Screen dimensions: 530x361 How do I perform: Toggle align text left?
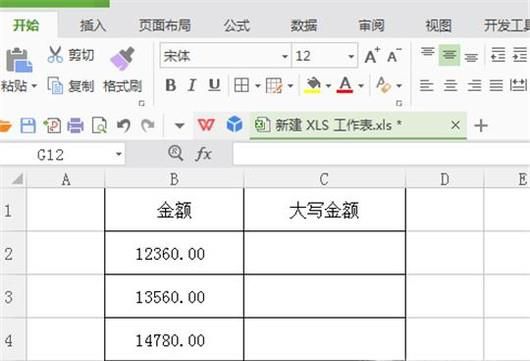coord(427,85)
